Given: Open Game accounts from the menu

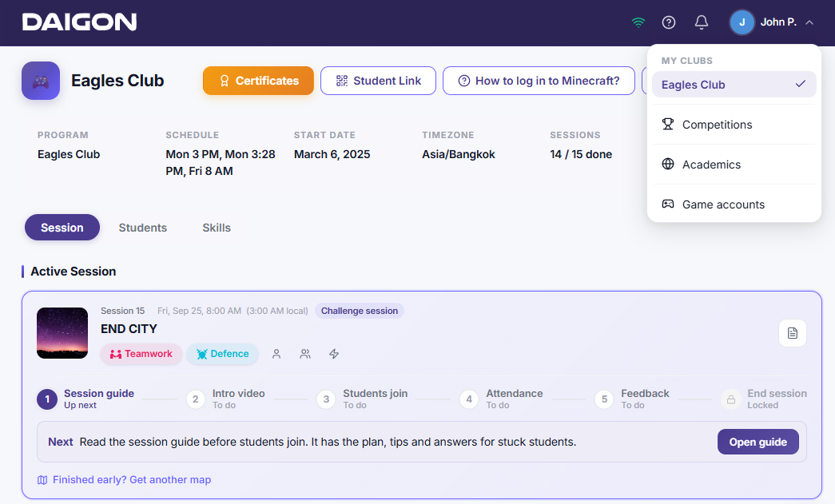Looking at the screenshot, I should [734, 204].
